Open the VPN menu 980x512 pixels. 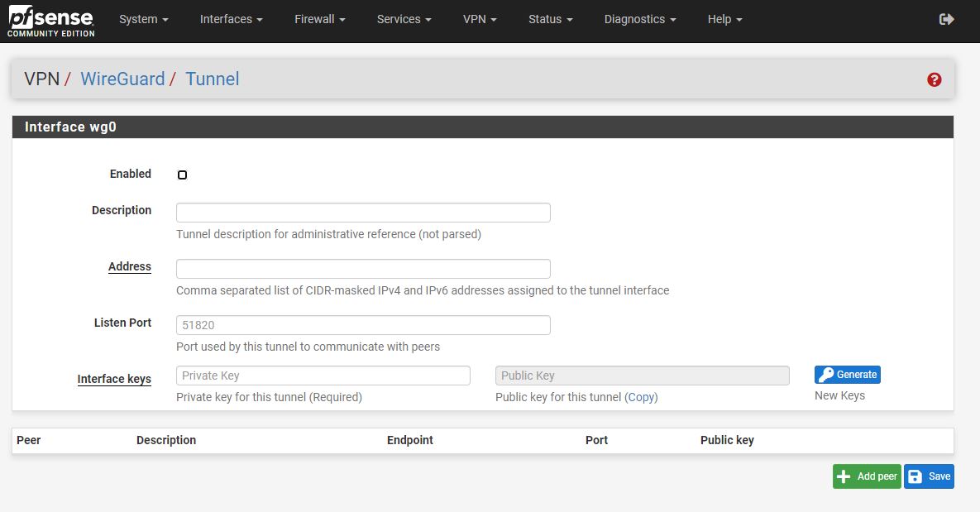480,19
